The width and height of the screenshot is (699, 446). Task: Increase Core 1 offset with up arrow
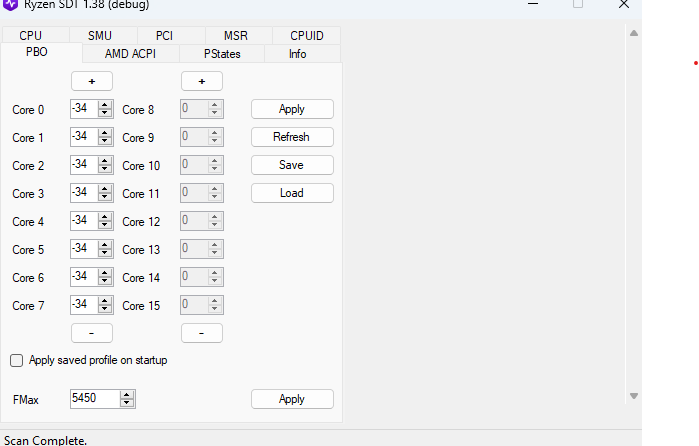tap(105, 133)
